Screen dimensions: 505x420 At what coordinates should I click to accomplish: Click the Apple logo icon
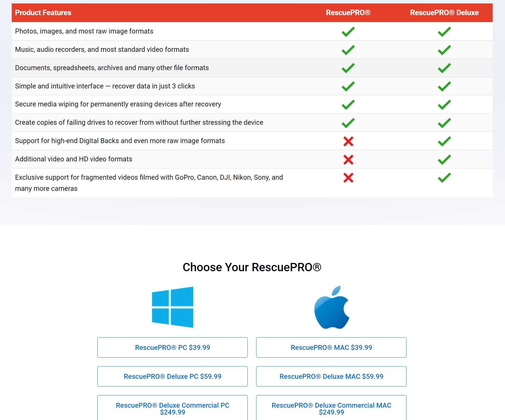pyautogui.click(x=332, y=307)
